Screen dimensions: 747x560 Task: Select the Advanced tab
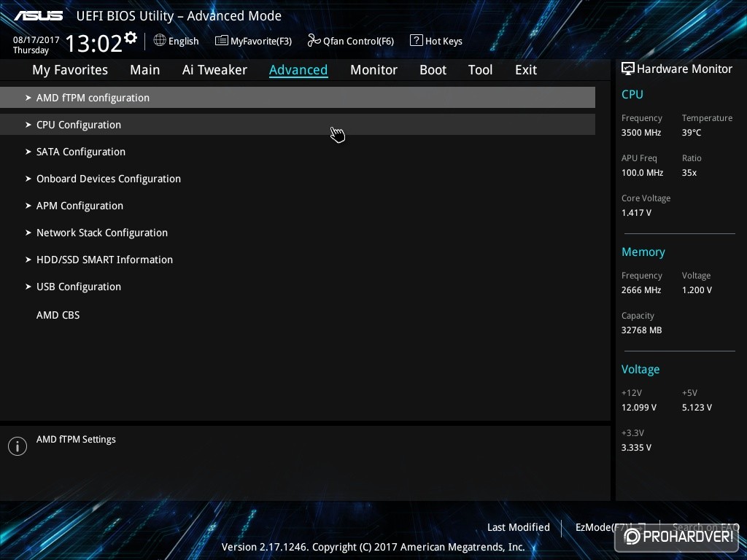(x=298, y=70)
